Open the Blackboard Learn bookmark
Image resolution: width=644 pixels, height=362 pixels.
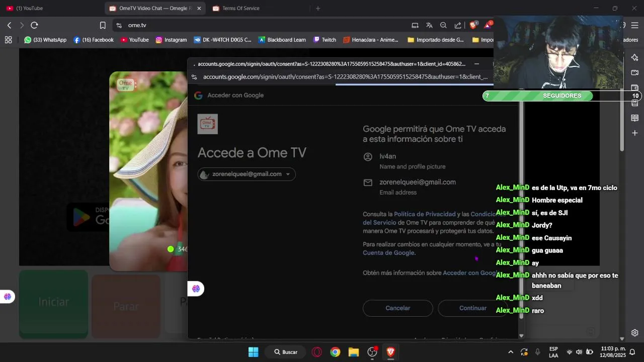click(x=282, y=40)
